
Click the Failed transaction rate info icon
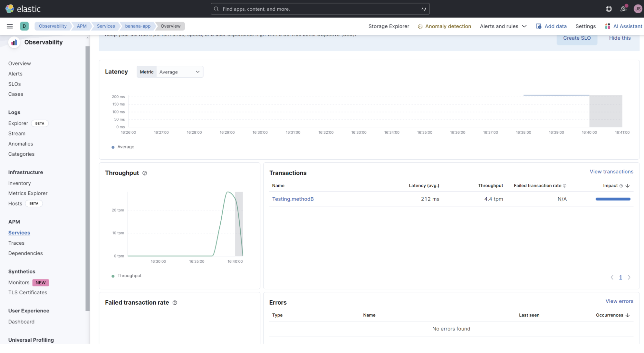point(175,303)
